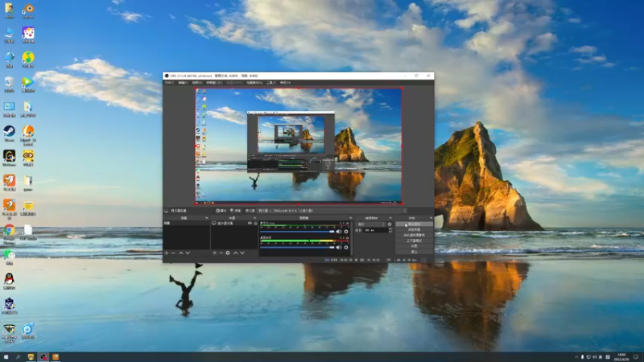Click the Windows Start button
The image size is (644, 362).
point(6,357)
